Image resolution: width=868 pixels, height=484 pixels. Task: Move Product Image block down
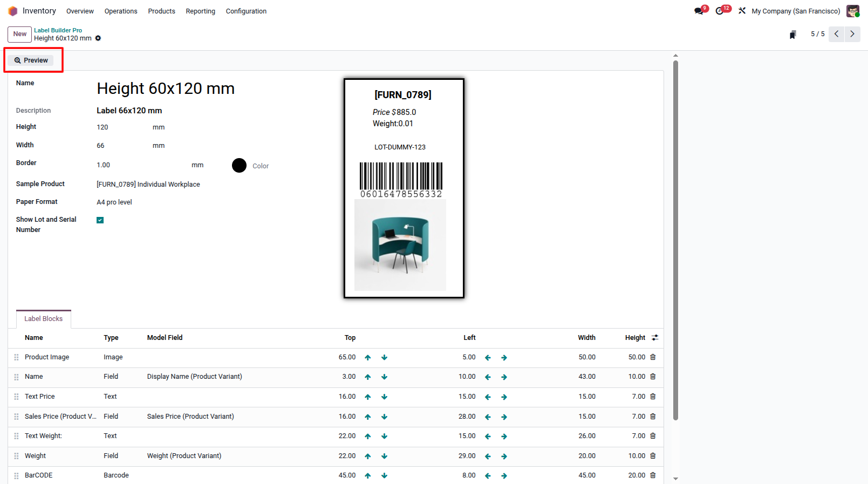coord(385,358)
